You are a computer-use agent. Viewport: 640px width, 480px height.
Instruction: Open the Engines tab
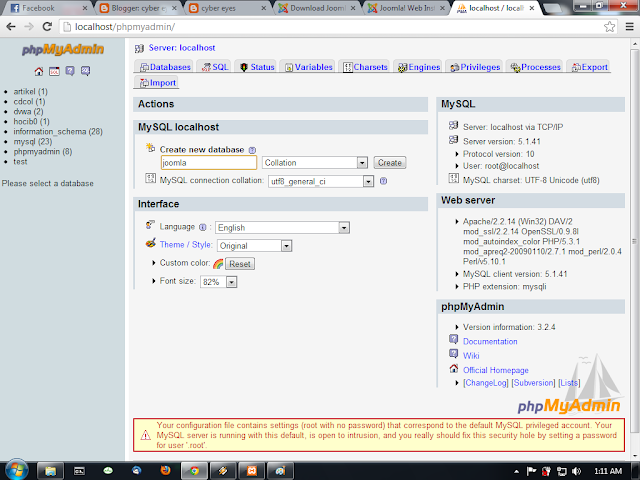click(419, 67)
